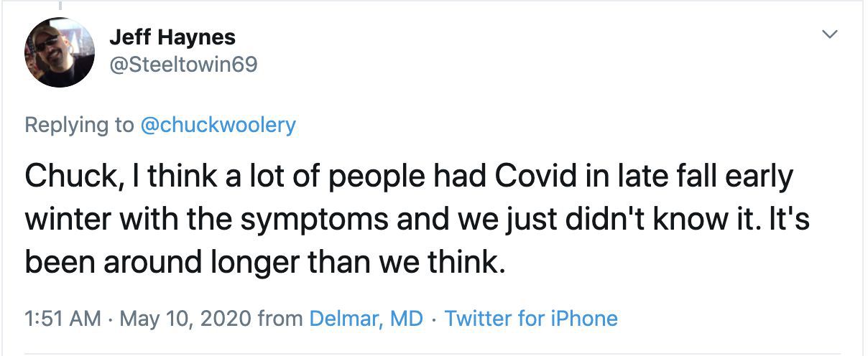Open the Delmar, MD location link
This screenshot has height=356, width=868.
tap(366, 318)
